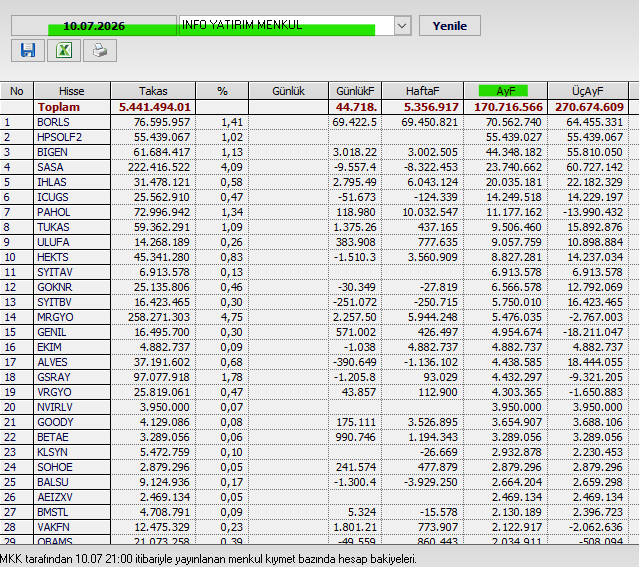Select the SOHOE stock name
The width and height of the screenshot is (639, 567).
click(x=55, y=467)
